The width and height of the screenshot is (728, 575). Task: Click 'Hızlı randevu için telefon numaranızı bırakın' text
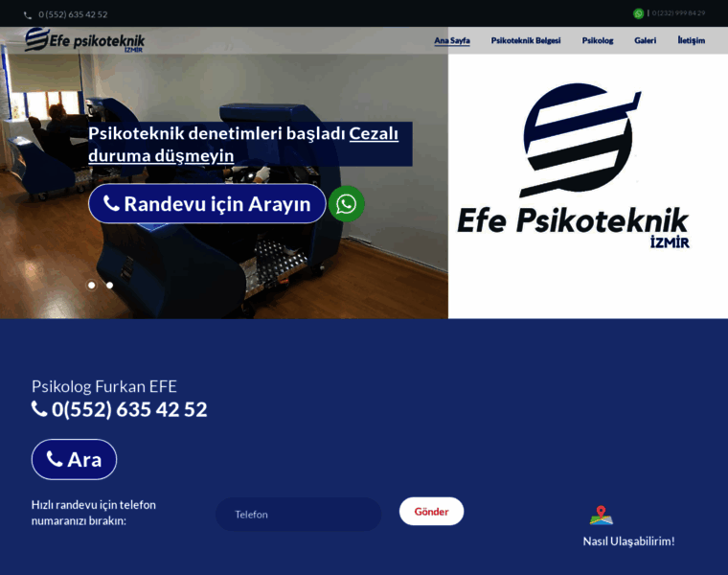coord(93,513)
